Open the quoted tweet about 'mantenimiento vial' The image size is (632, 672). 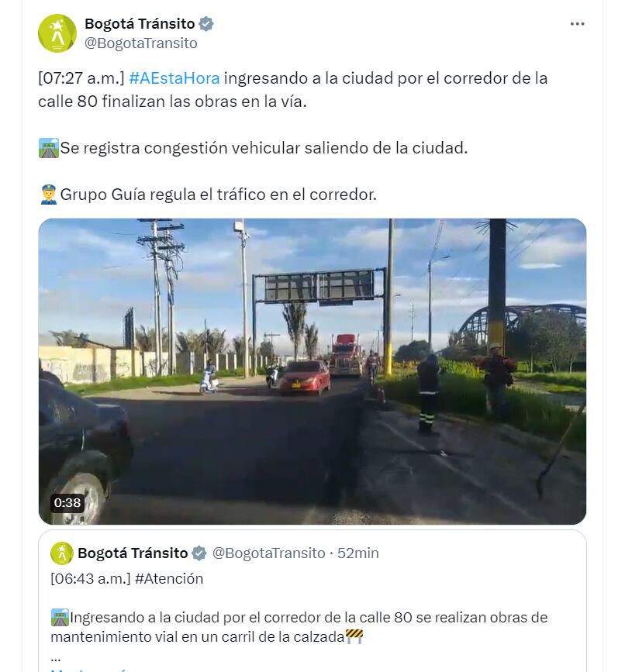(313, 601)
